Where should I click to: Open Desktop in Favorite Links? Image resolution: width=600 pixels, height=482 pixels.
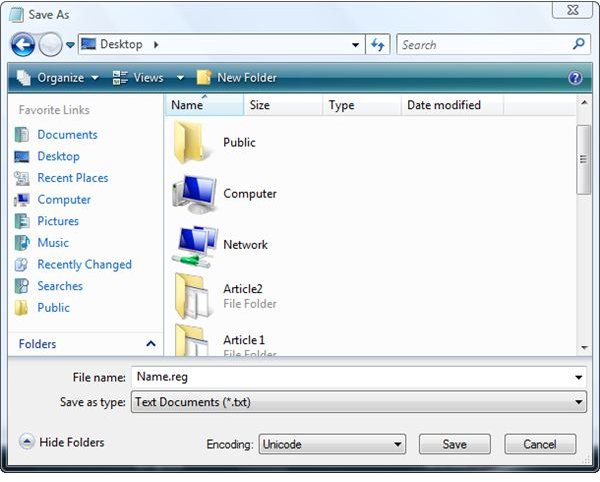59,156
